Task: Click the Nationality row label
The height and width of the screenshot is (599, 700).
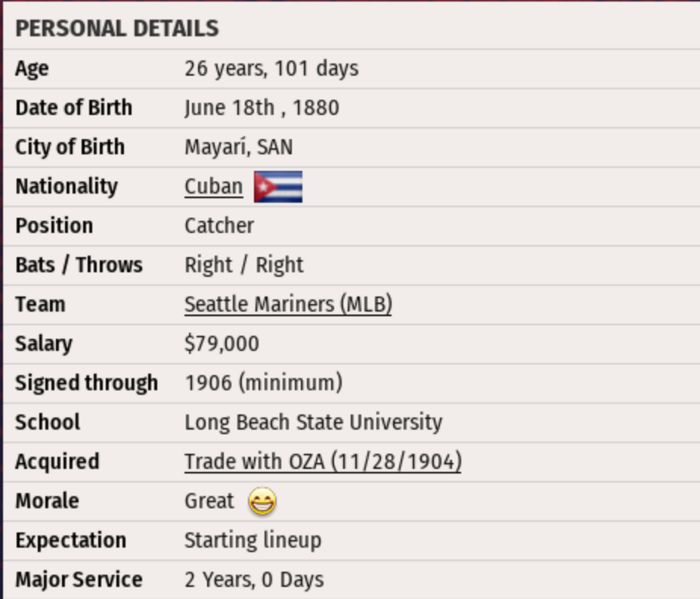Action: point(67,187)
